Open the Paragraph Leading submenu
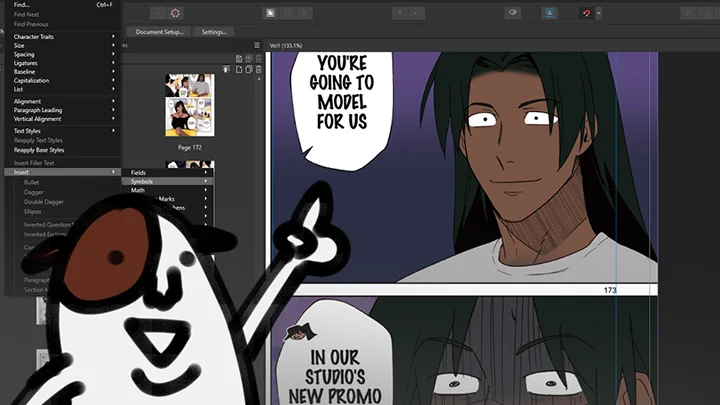The width and height of the screenshot is (720, 405). point(63,110)
